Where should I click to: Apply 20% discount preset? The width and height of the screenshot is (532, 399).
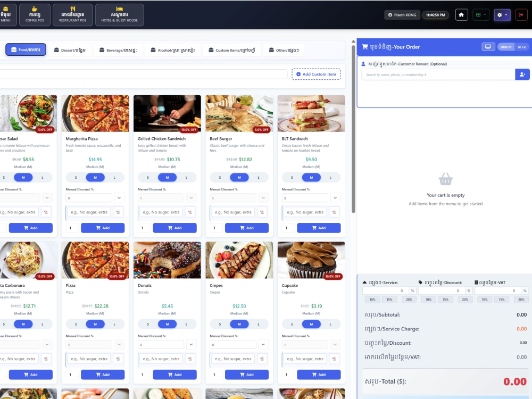(x=465, y=300)
